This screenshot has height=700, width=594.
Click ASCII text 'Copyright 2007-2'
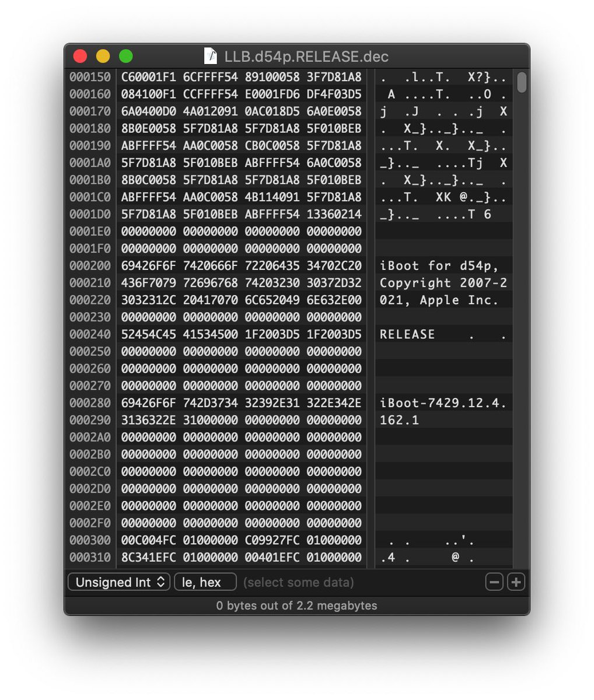(x=443, y=283)
